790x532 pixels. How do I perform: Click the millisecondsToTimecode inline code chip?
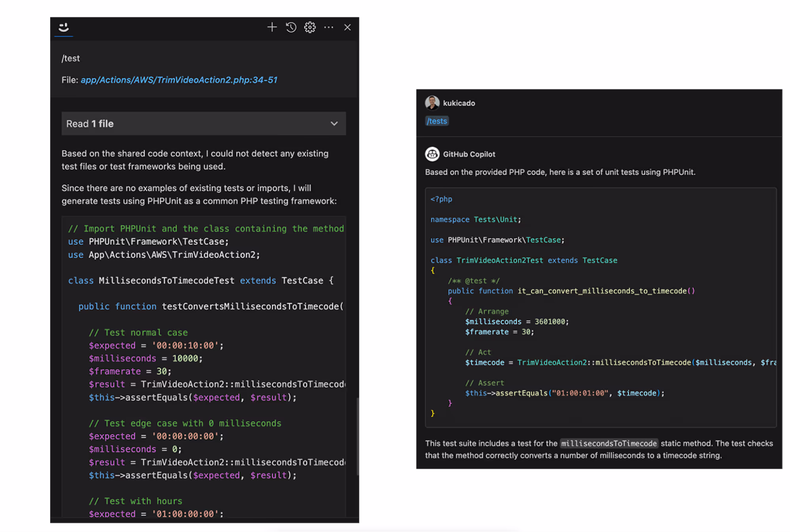click(x=609, y=444)
